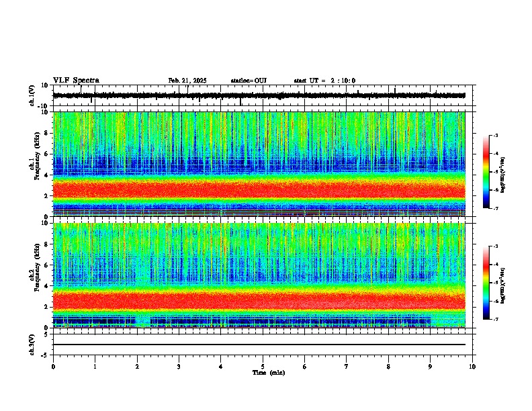Click the "VLF Spectra" plot title
The height and width of the screenshot is (411, 532).
(x=76, y=81)
